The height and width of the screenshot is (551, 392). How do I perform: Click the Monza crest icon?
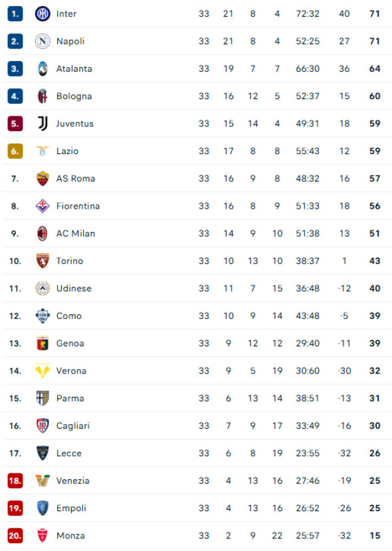pyautogui.click(x=43, y=536)
